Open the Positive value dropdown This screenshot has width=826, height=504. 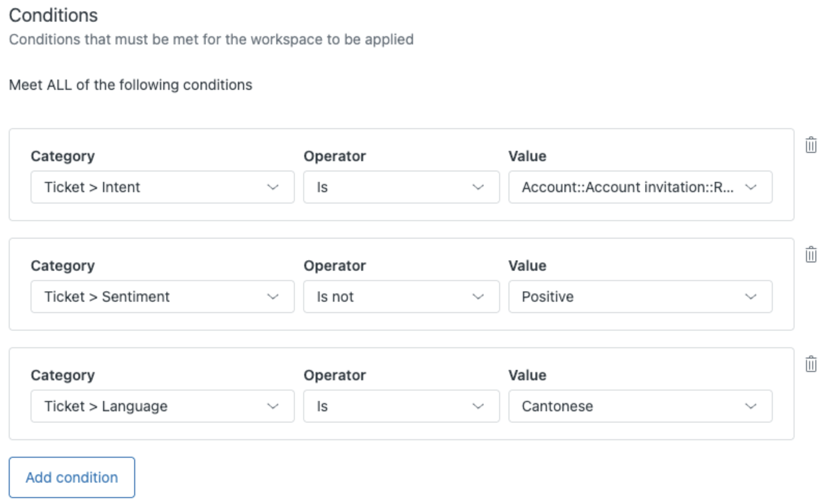(x=640, y=297)
